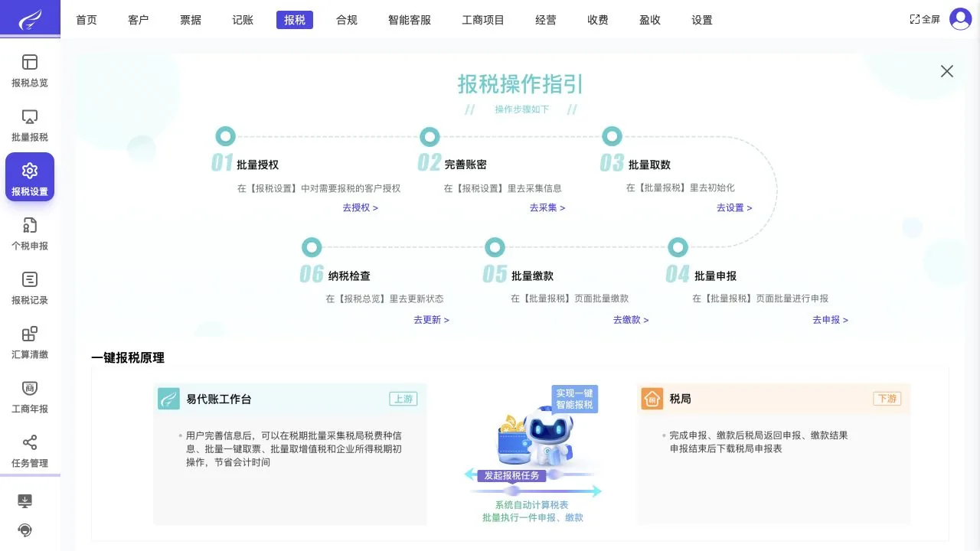The height and width of the screenshot is (551, 980).
Task: Click the 发起报税任务 label
Action: (511, 475)
